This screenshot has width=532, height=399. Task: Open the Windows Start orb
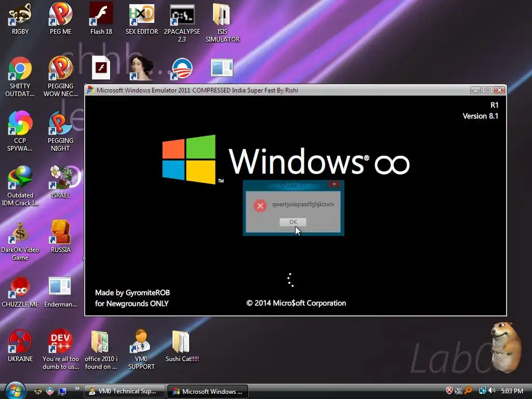pyautogui.click(x=16, y=391)
